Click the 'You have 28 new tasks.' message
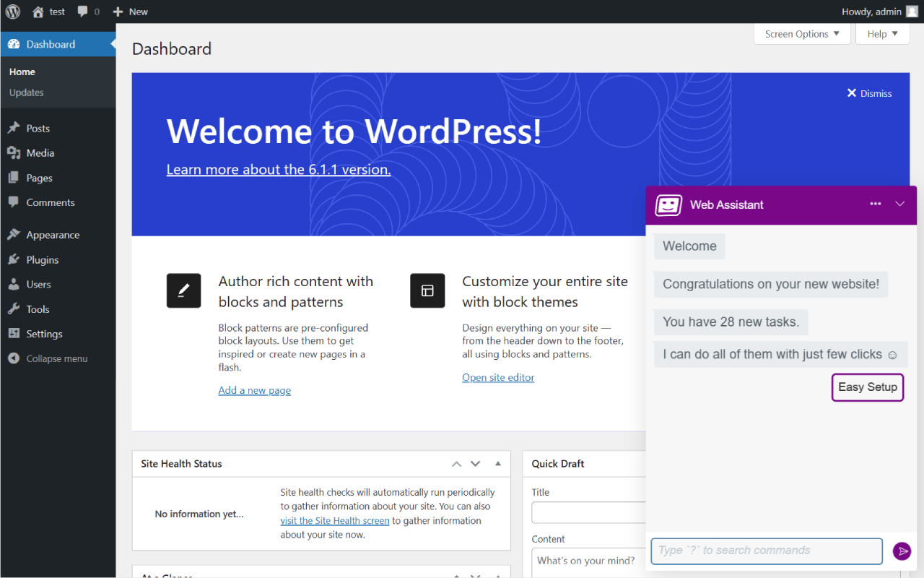924x578 pixels. [731, 322]
